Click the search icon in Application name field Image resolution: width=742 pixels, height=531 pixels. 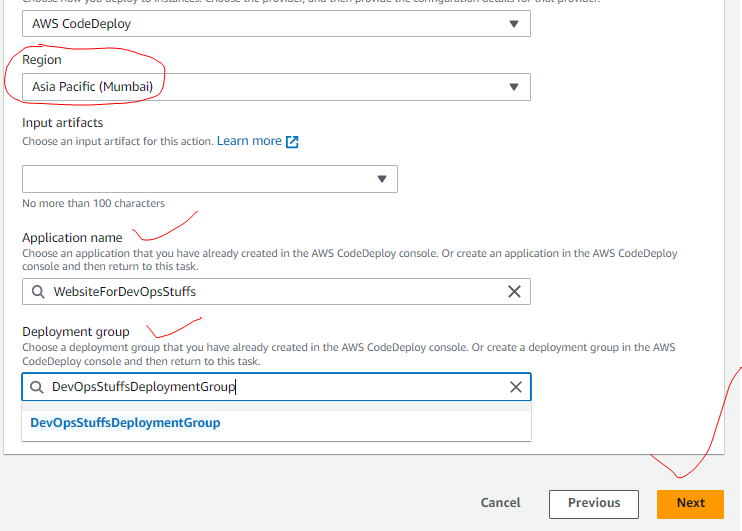[x=38, y=292]
